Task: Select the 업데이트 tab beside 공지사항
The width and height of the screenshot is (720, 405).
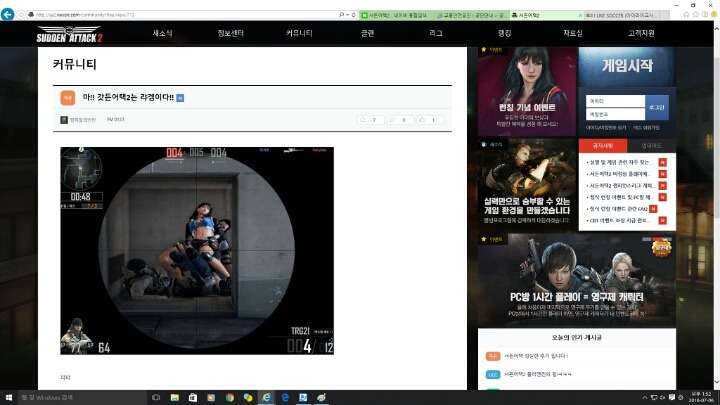Action: click(651, 146)
